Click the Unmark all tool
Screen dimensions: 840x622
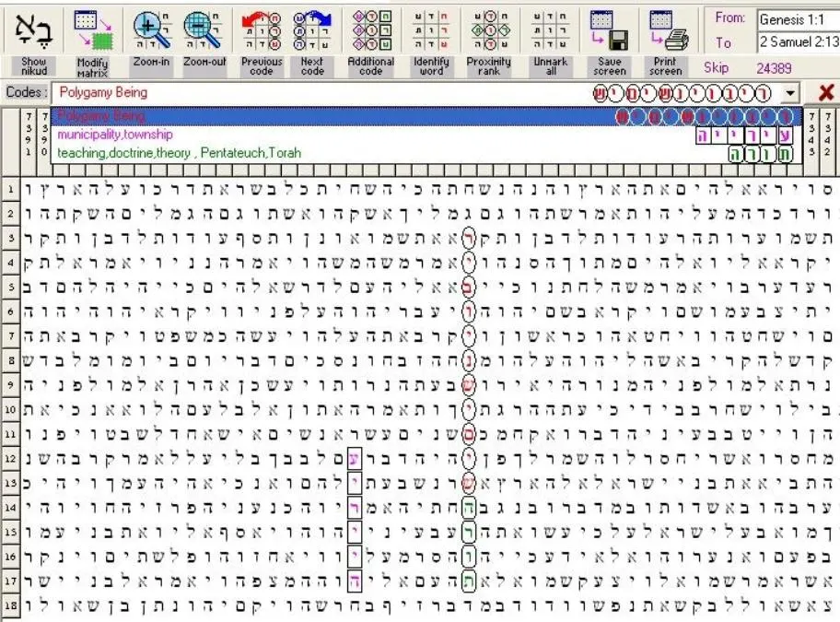(x=550, y=43)
